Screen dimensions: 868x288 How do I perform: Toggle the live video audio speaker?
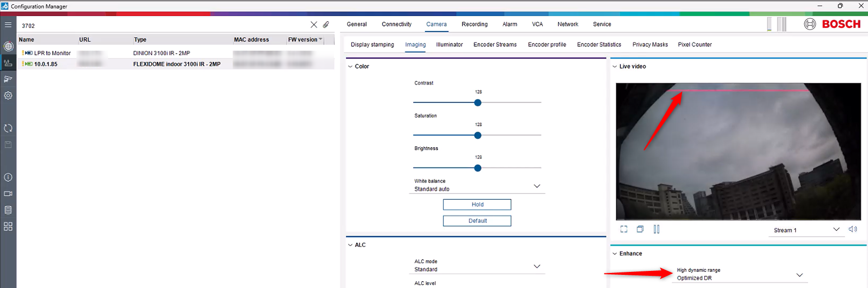click(852, 229)
